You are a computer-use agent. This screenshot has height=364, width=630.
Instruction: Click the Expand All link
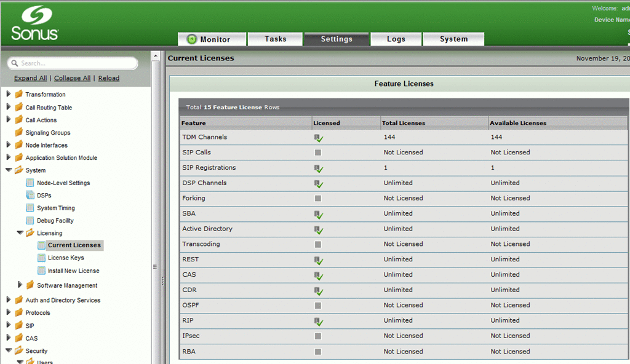click(x=30, y=78)
